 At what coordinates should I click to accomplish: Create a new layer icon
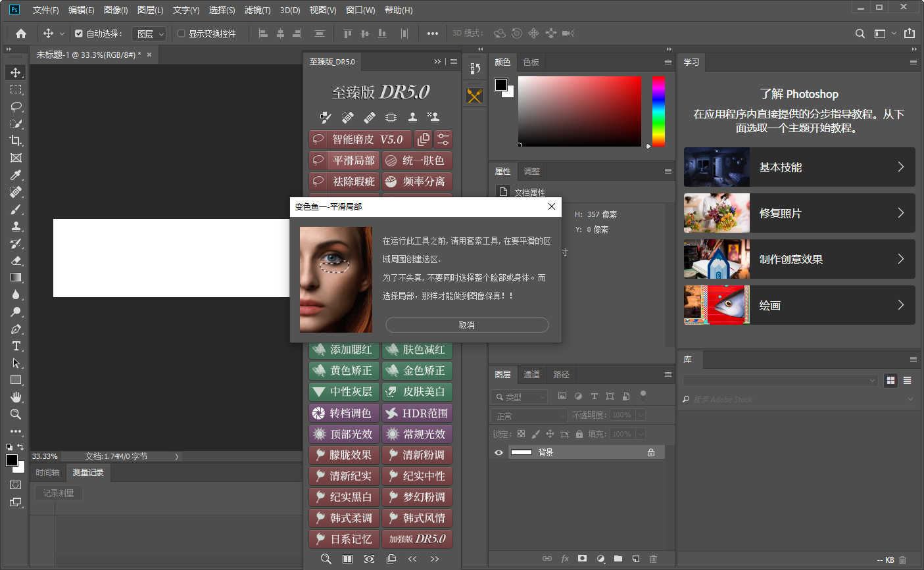636,558
